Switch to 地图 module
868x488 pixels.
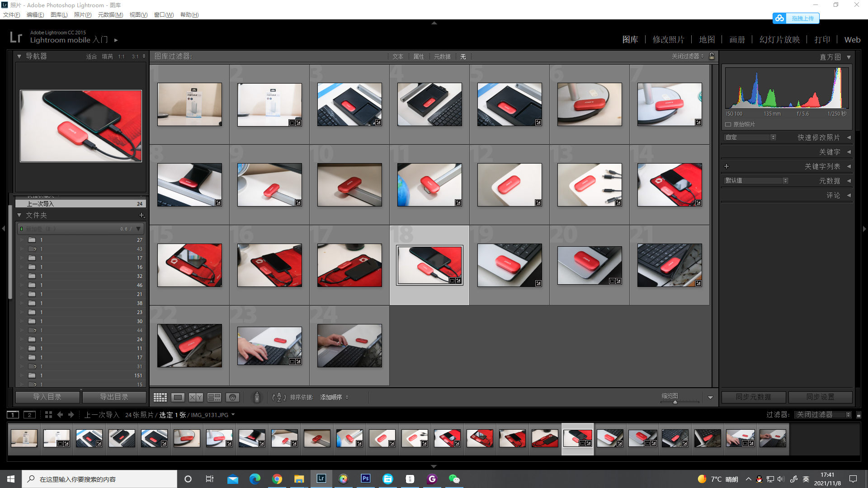coord(707,40)
